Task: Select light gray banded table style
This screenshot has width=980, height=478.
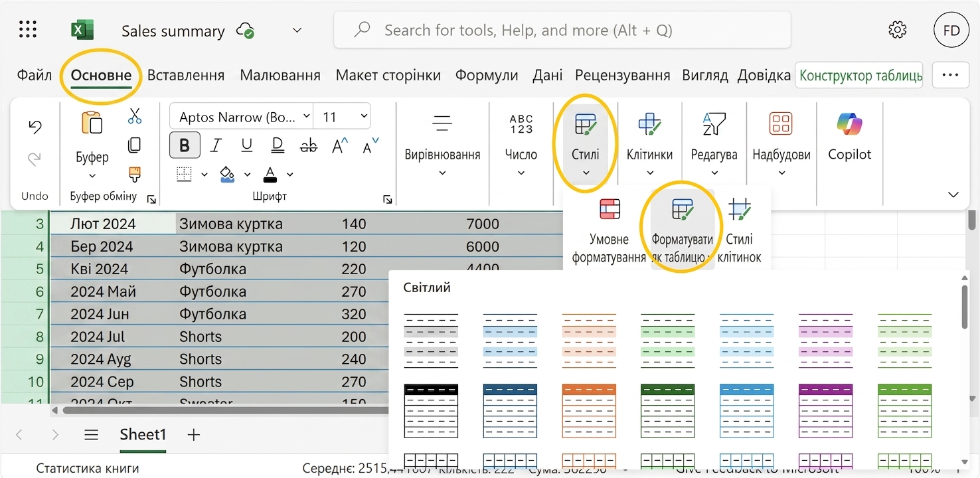Action: (x=431, y=341)
